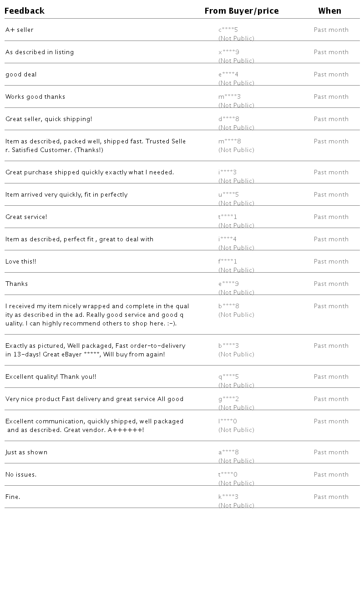Click buyer name x****9

coord(228,52)
